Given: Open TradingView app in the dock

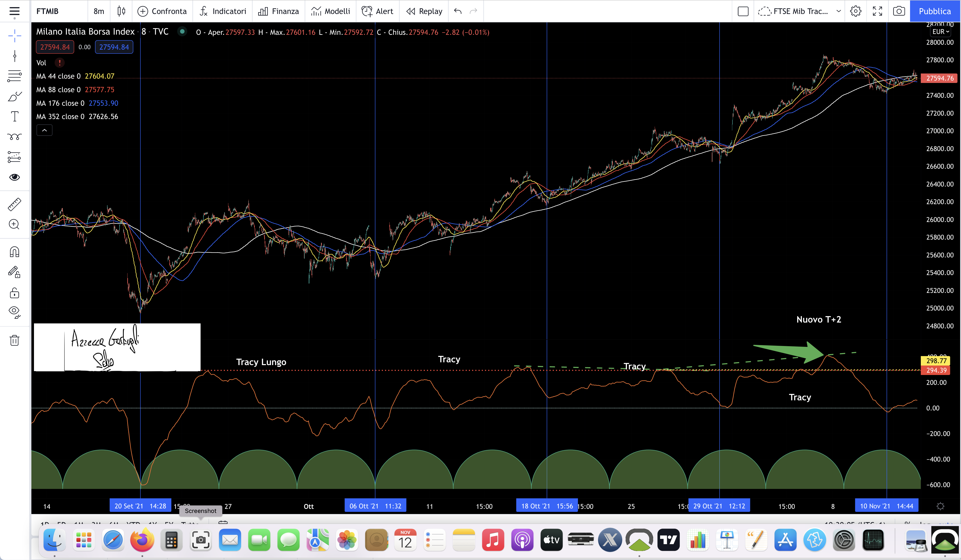Looking at the screenshot, I should (x=668, y=540).
